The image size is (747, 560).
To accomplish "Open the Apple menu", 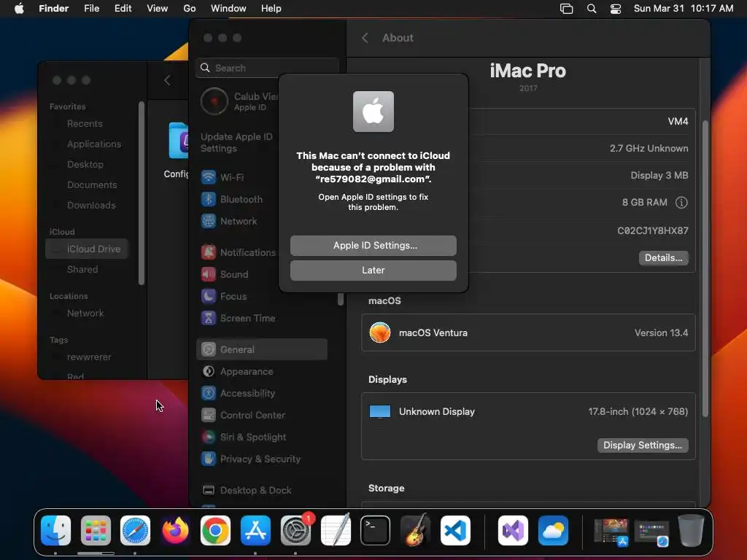I will (x=19, y=9).
